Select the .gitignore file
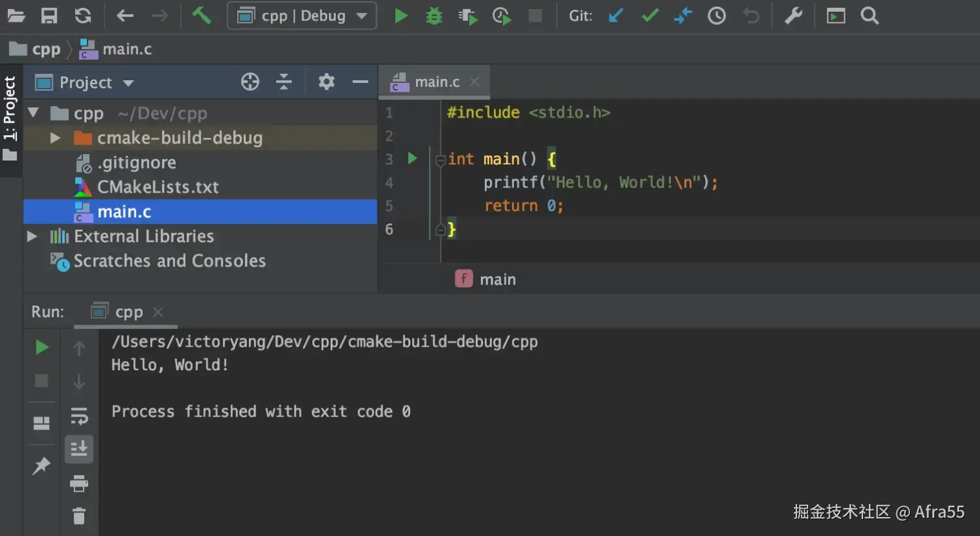The width and height of the screenshot is (980, 536). 200,163
